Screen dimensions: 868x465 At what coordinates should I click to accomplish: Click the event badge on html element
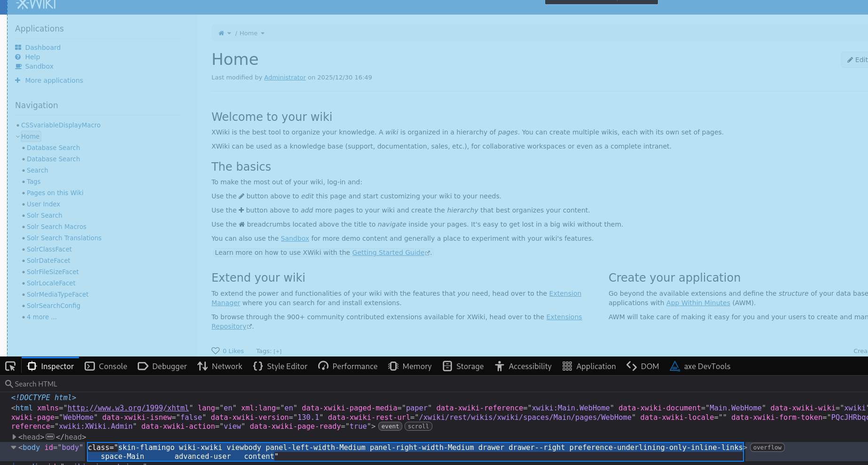[x=390, y=426]
